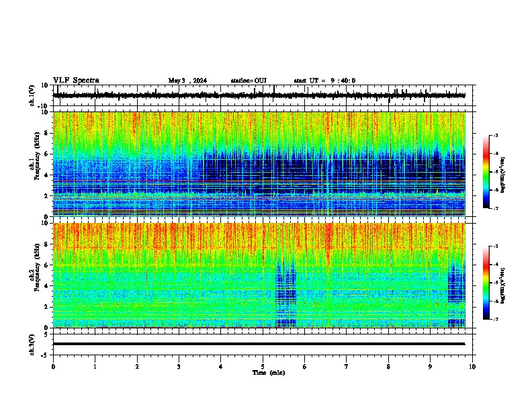Select the date text "May 3 , 2024"

click(x=187, y=81)
